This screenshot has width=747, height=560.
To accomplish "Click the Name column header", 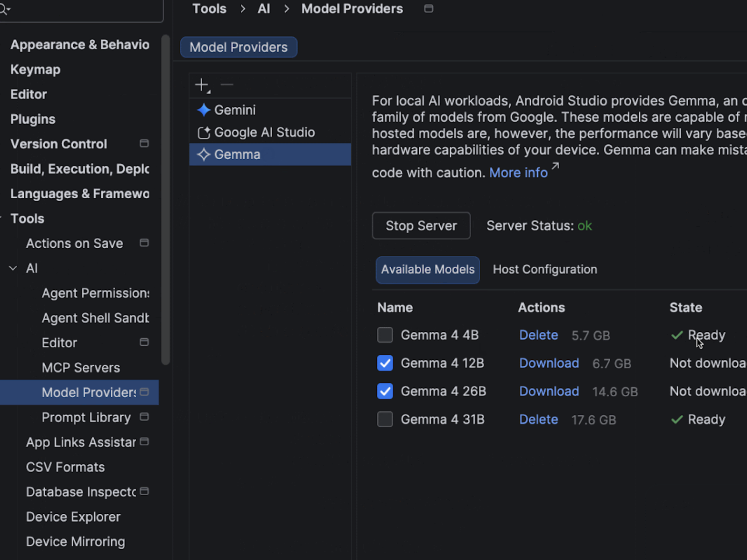I will pos(395,308).
